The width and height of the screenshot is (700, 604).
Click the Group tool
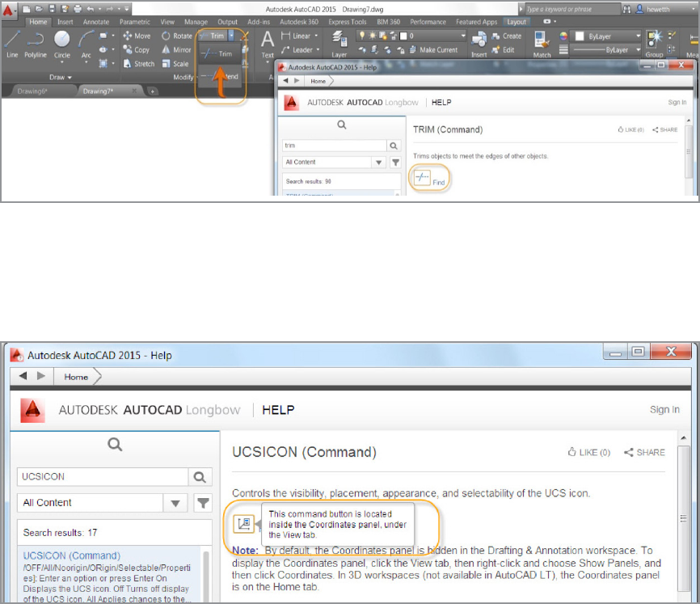pyautogui.click(x=654, y=44)
